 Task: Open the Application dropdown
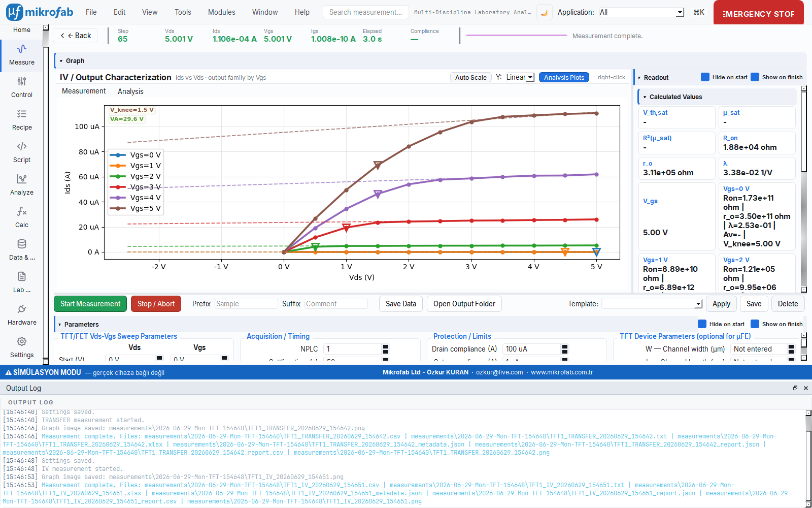641,12
